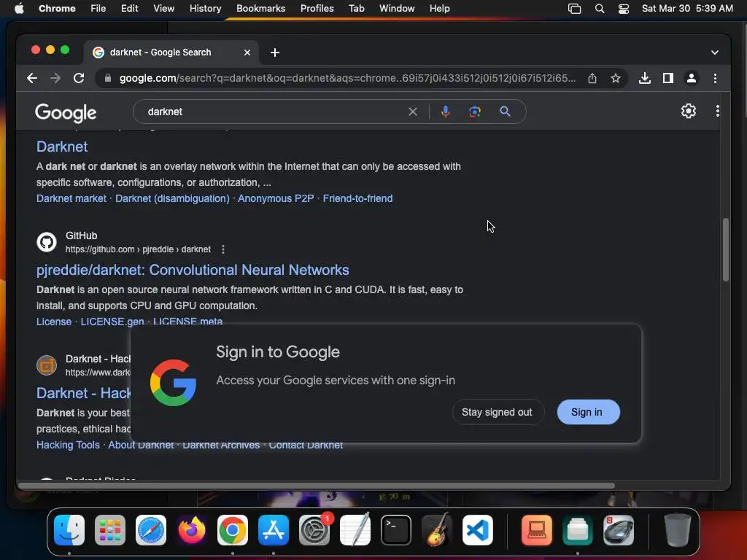Open Google quick settings gear

pos(689,111)
